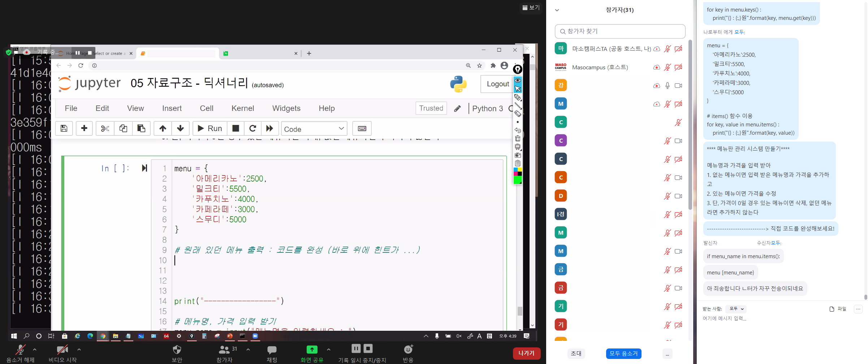The image size is (868, 364).
Task: Open the command palette keyboard icon
Action: (362, 129)
